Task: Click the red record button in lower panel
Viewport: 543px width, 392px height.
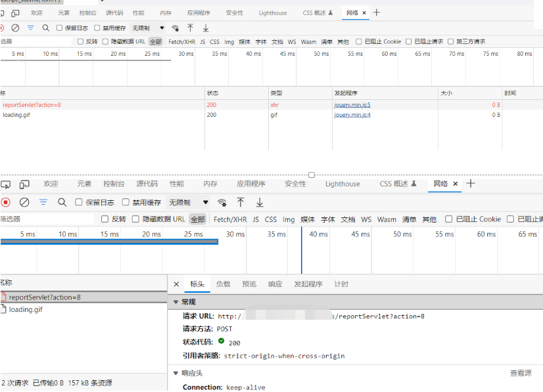Action: 5,202
